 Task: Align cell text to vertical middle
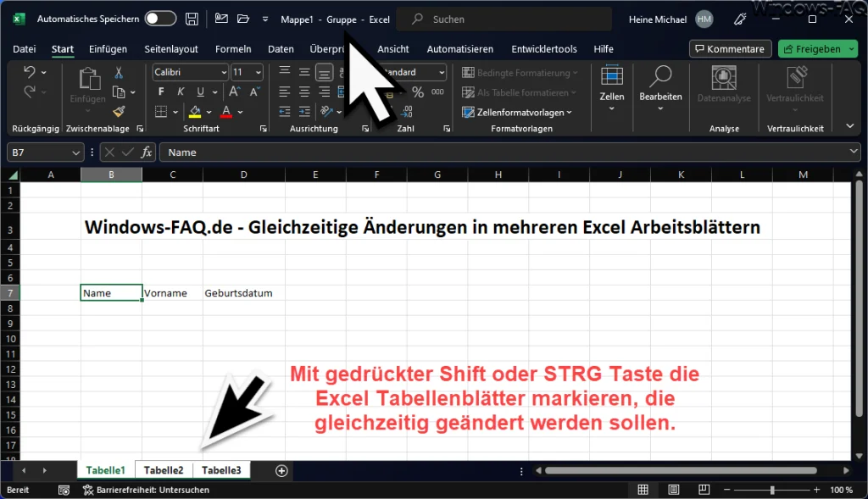(x=304, y=72)
